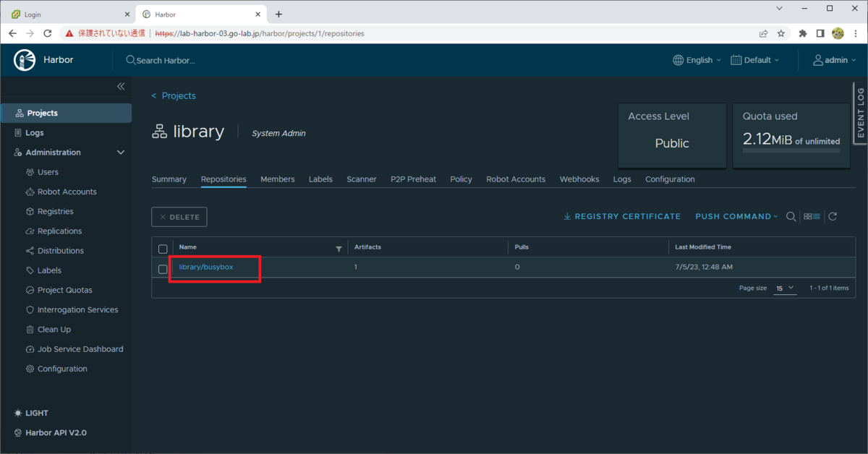This screenshot has width=868, height=454.
Task: Open the EVENT LOG side panel
Action: (860, 113)
